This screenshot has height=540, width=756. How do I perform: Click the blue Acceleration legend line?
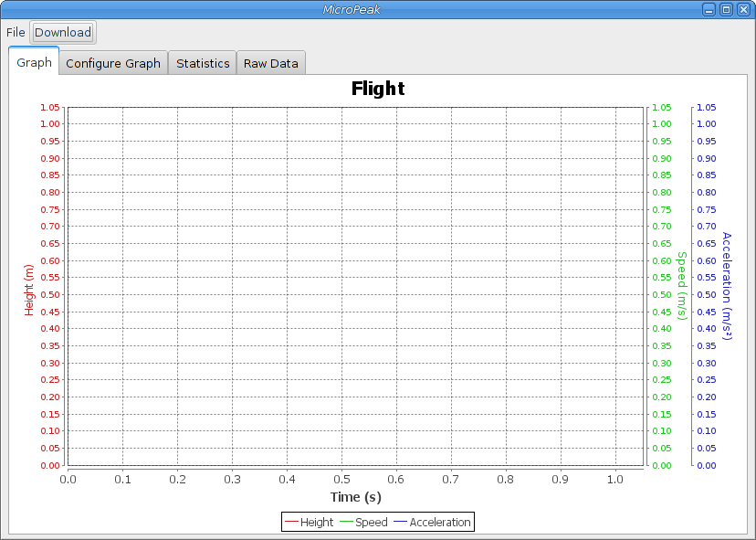(401, 523)
